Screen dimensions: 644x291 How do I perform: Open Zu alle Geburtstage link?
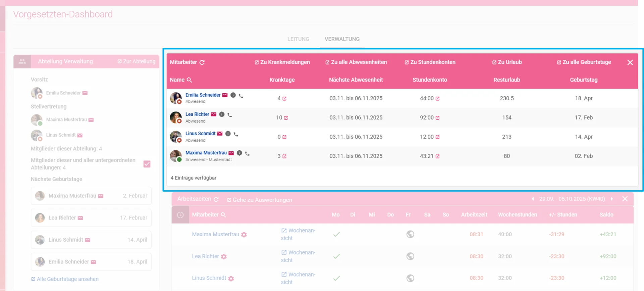[x=584, y=62]
